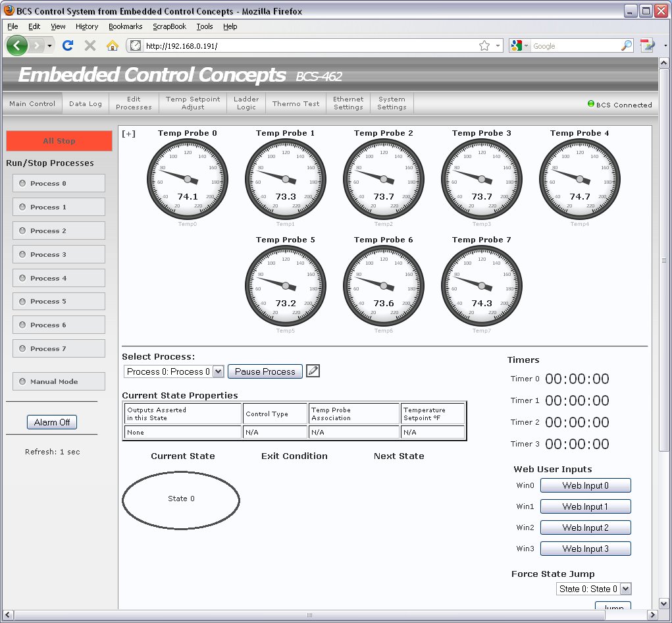
Task: Open the ScrapBook notepad toolbar icon
Action: pos(648,45)
